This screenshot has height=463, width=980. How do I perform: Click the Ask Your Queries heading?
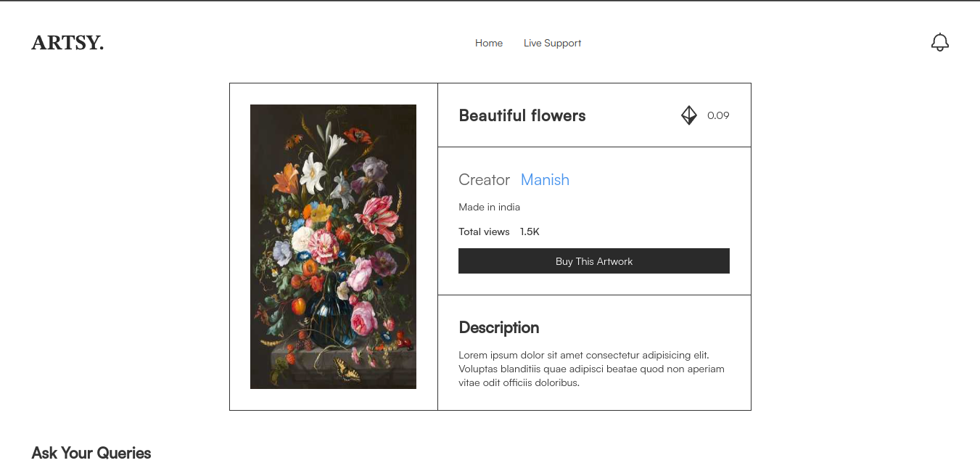(x=91, y=453)
